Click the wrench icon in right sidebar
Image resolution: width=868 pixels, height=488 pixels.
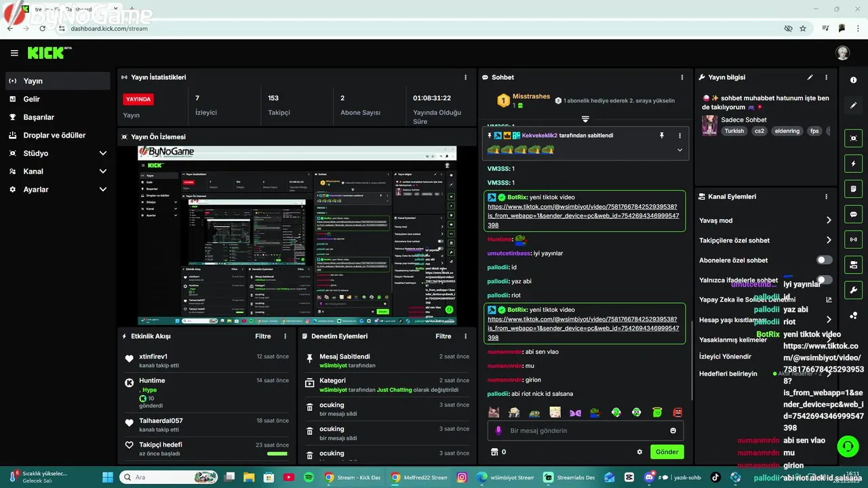[x=853, y=290]
